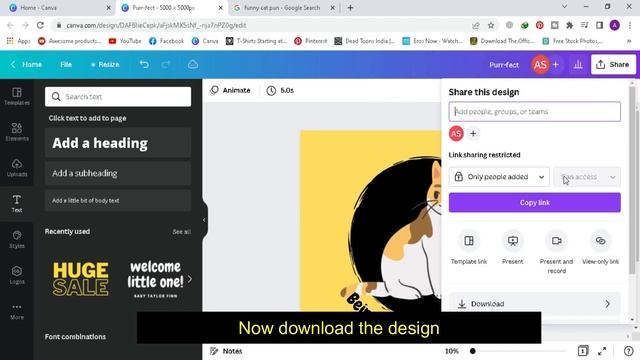Open a new Chrome tab
The image size is (640, 360).
(350, 7)
